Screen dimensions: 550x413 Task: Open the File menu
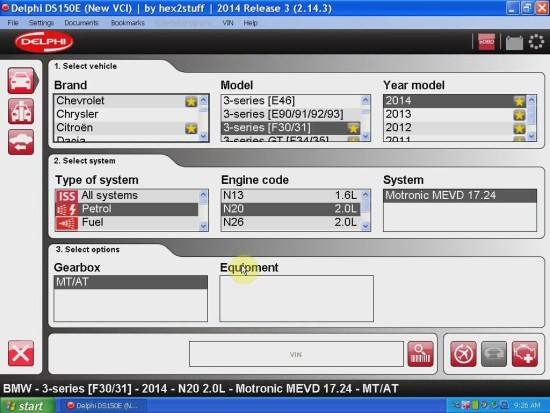[13, 23]
